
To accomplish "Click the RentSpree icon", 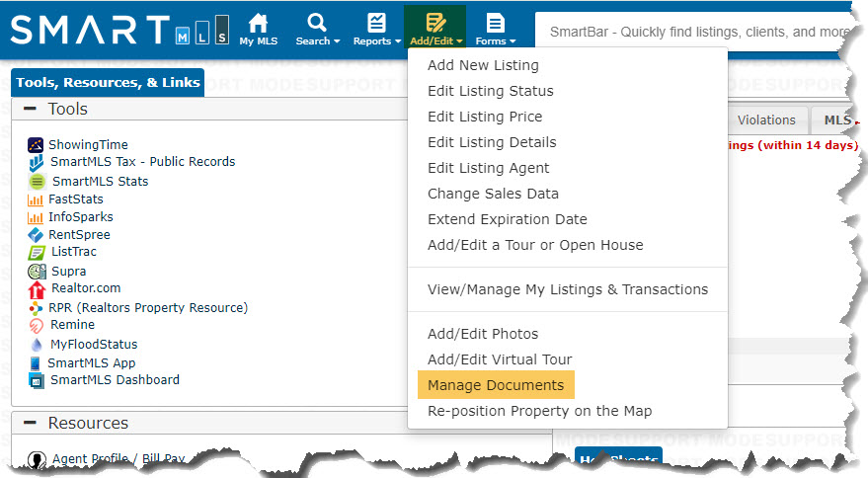I will click(x=36, y=235).
